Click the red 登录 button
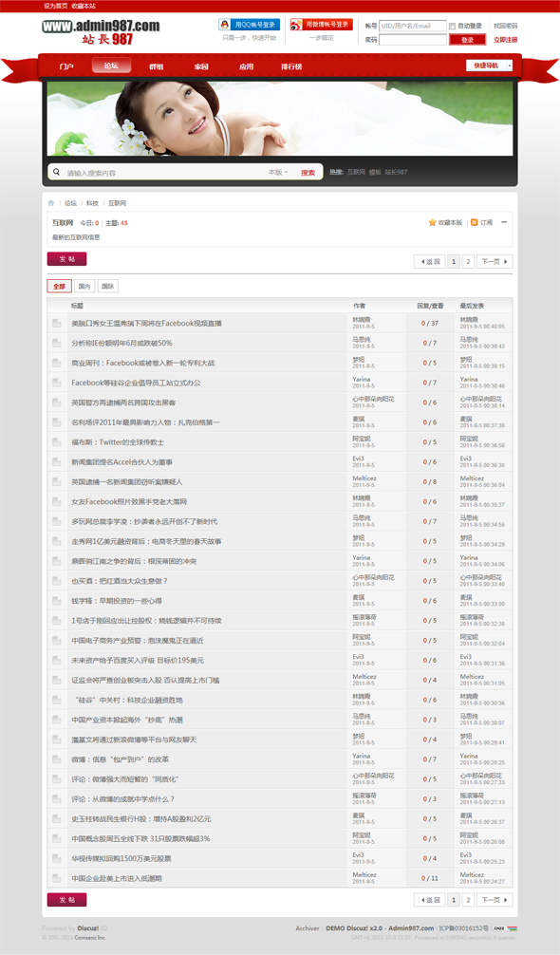Screen dimensions: 560x955 (x=467, y=40)
